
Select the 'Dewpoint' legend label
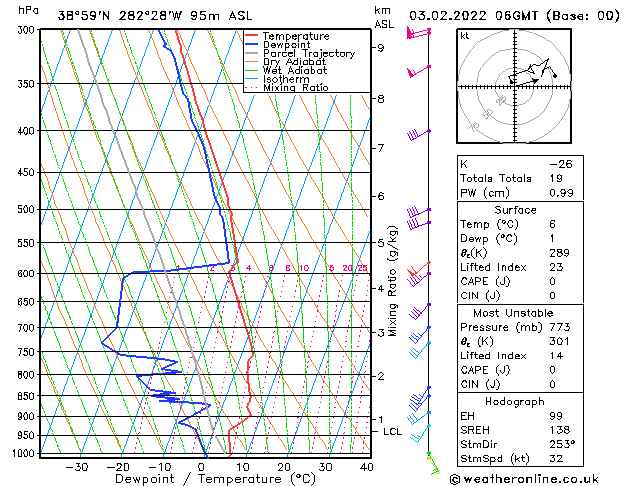(x=286, y=45)
